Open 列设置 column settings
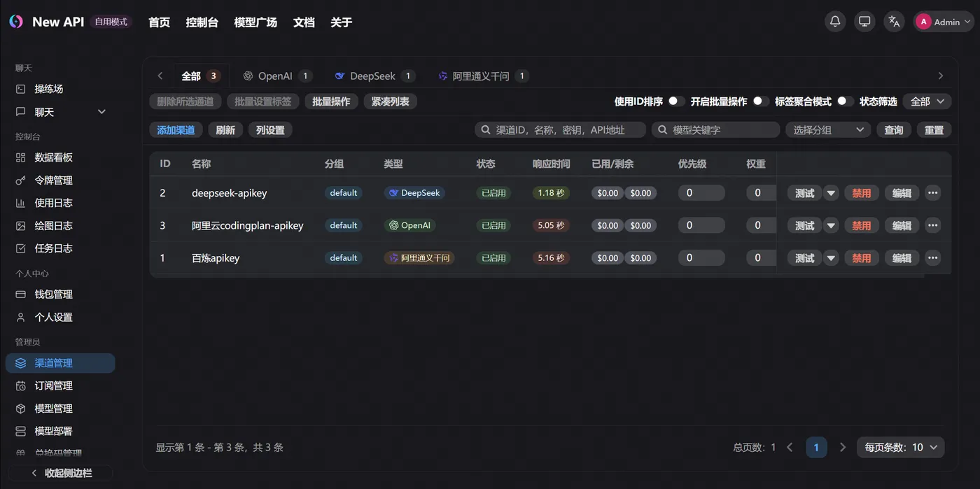The image size is (980, 489). (x=270, y=129)
